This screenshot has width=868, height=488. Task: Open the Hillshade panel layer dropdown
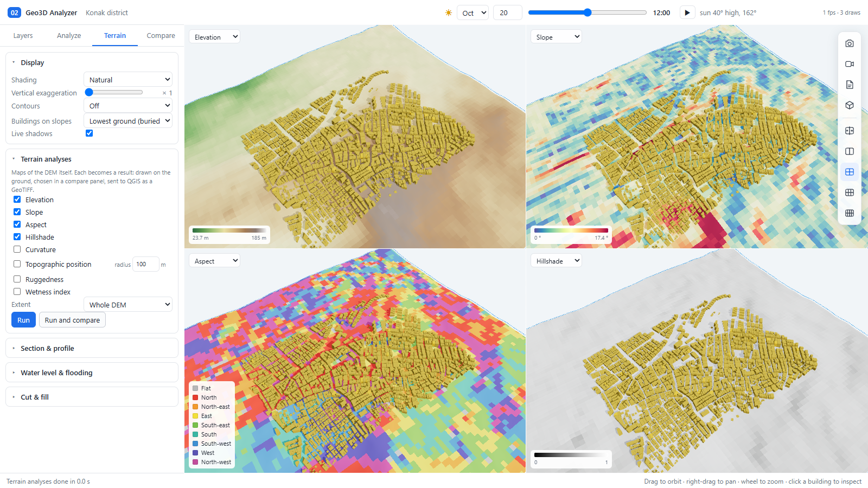pyautogui.click(x=556, y=261)
